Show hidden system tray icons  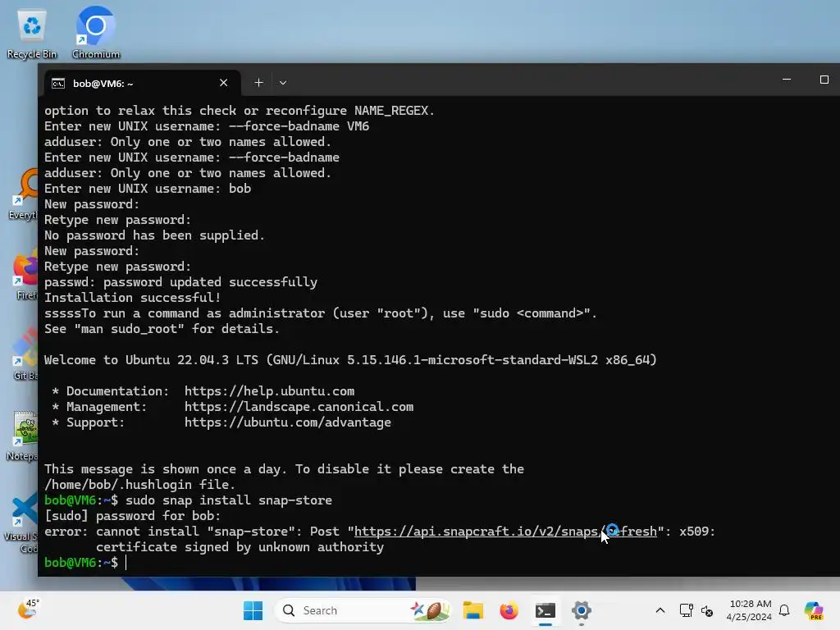pos(660,610)
